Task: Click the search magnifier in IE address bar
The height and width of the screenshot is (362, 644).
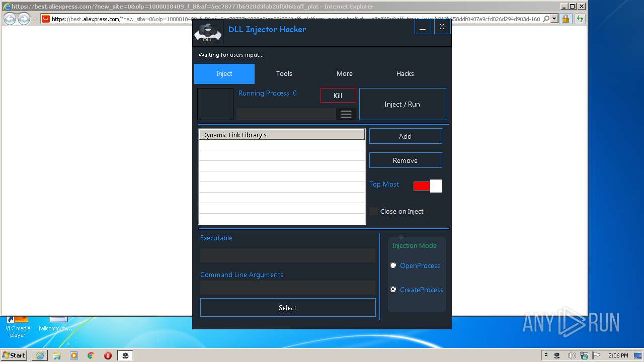Action: (x=545, y=19)
